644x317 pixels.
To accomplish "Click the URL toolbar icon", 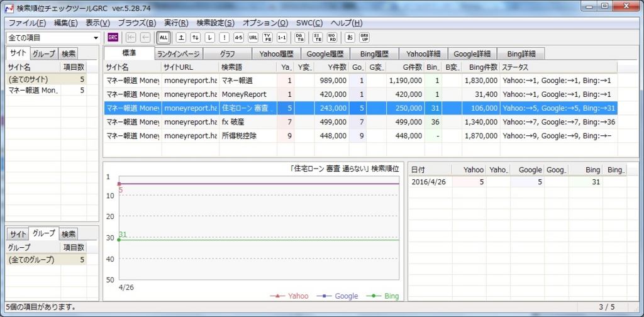I will point(253,38).
